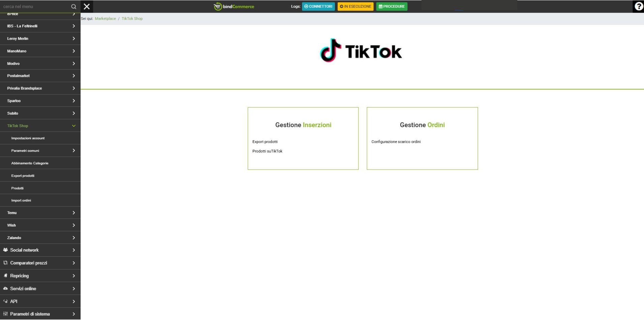644x320 pixels.
Task: Expand the Zalando menu chevron
Action: point(73,238)
